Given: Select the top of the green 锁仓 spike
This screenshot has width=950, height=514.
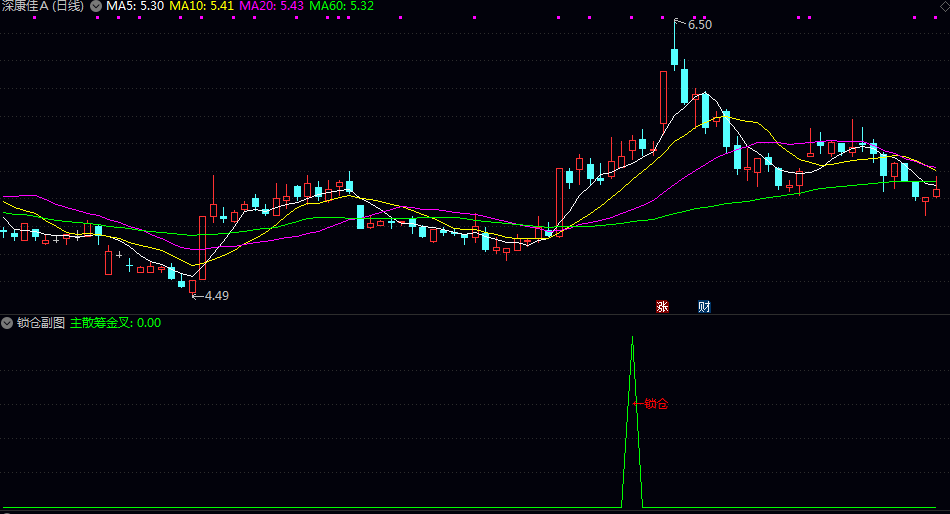Looking at the screenshot, I should pos(633,338).
